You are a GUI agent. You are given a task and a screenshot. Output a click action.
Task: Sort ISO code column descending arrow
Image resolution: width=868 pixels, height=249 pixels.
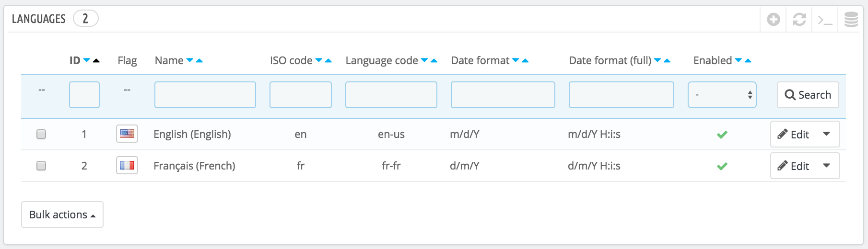(319, 60)
